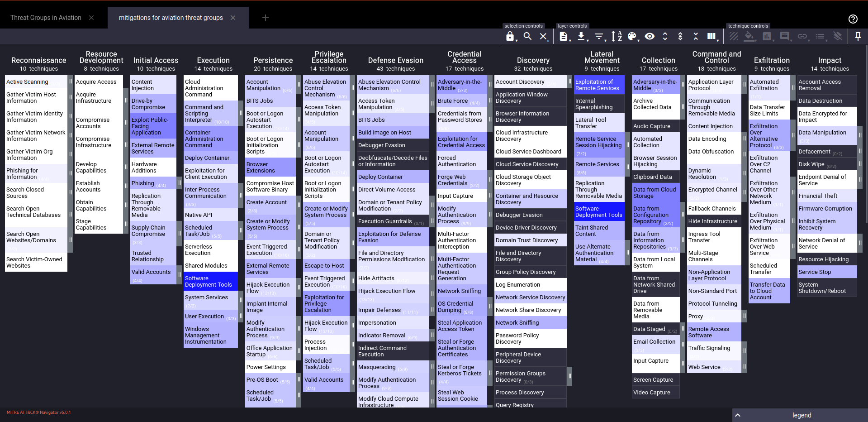The height and width of the screenshot is (422, 868).
Task: Expand sub-techniques handle beside Phishing in Initial Access
Action: [x=180, y=183]
